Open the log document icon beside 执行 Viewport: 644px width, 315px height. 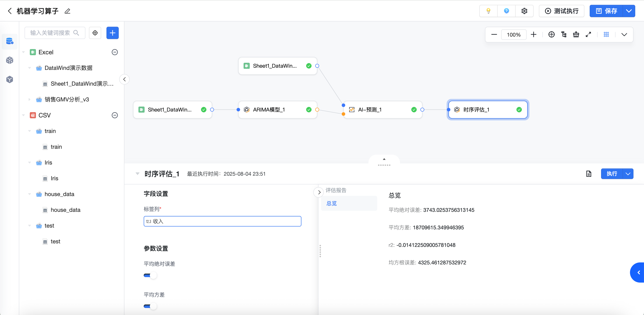(x=589, y=174)
